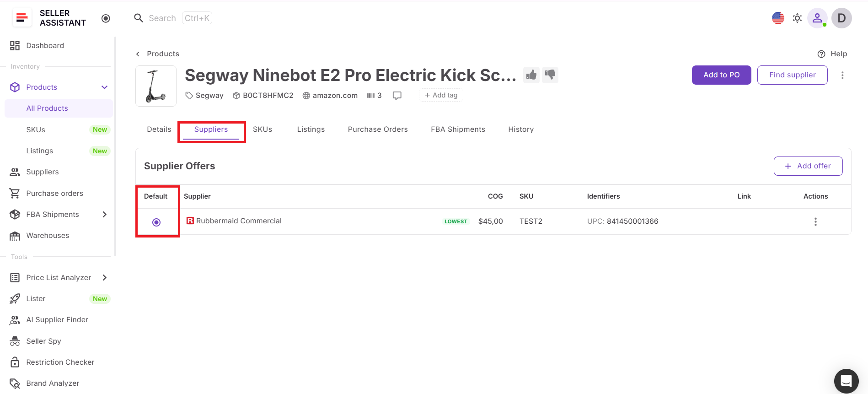Open the product more options menu
The height and width of the screenshot is (394, 868).
[x=842, y=75]
